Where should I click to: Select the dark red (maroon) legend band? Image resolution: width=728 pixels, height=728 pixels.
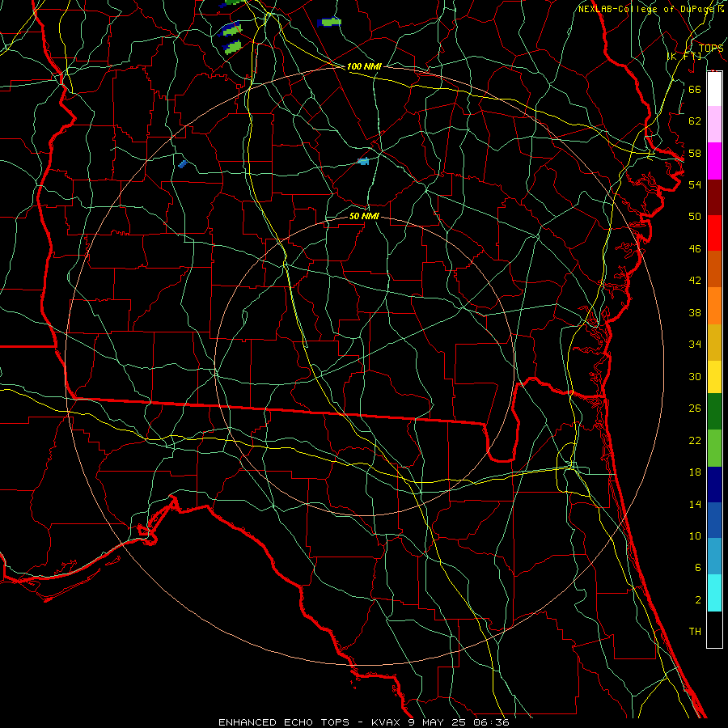(714, 197)
